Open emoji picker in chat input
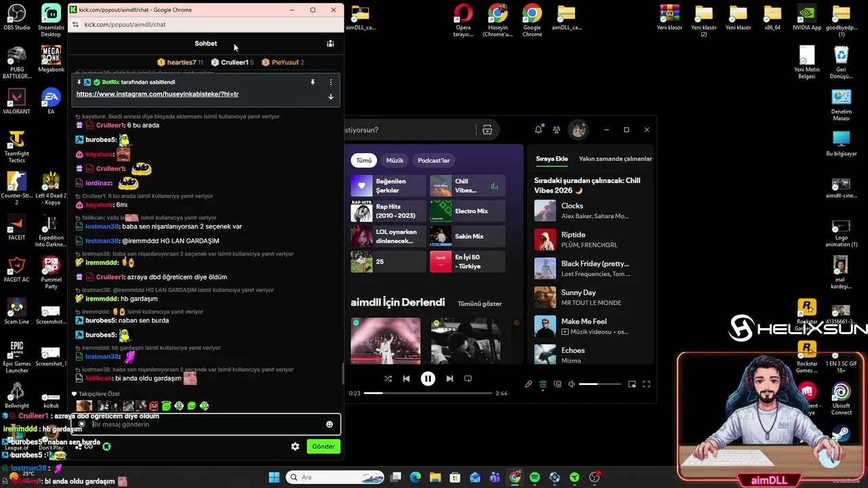 pyautogui.click(x=330, y=424)
